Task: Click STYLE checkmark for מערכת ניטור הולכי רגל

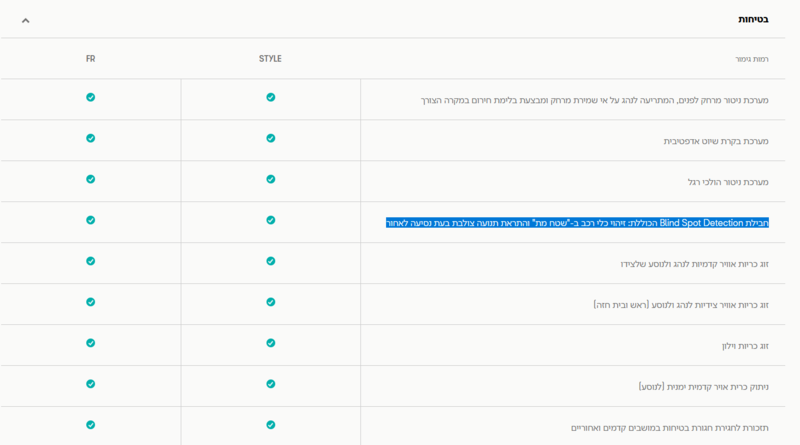Action: [270, 179]
